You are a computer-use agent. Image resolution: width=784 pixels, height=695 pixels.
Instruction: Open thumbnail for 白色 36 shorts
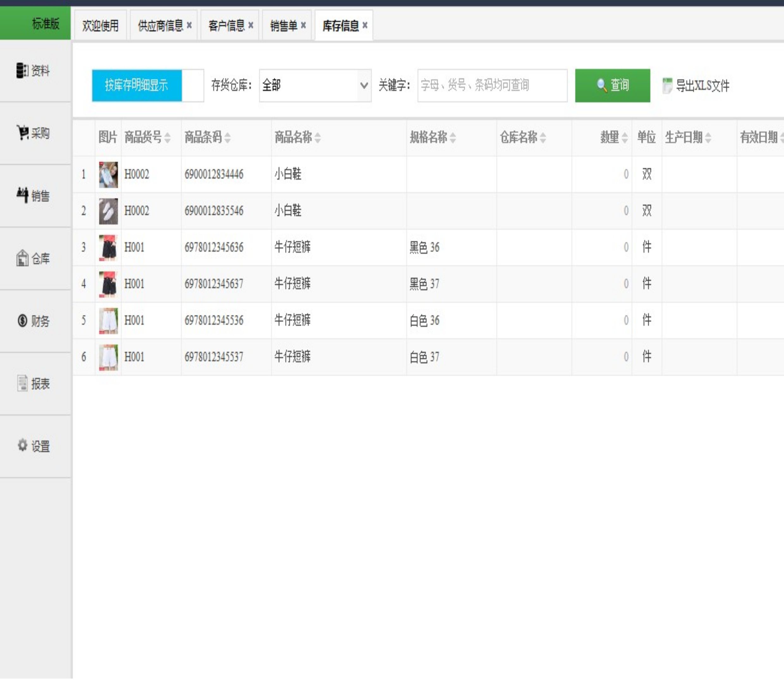(108, 320)
